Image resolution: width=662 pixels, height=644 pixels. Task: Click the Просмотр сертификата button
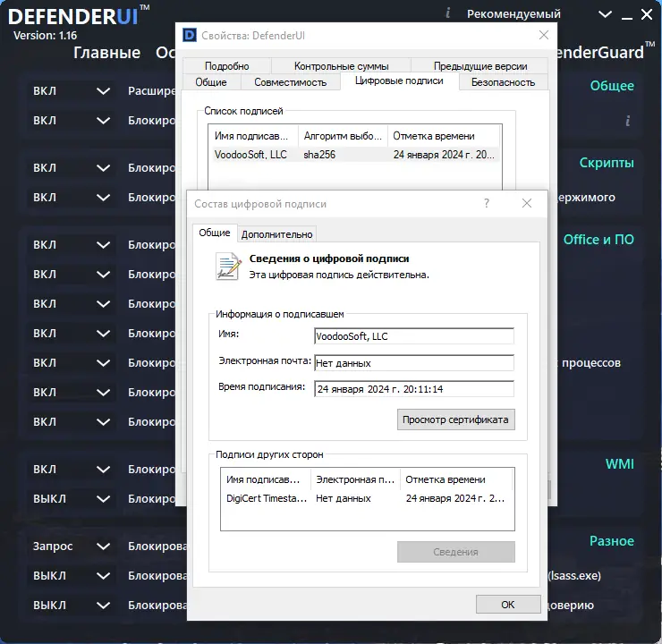tap(456, 419)
